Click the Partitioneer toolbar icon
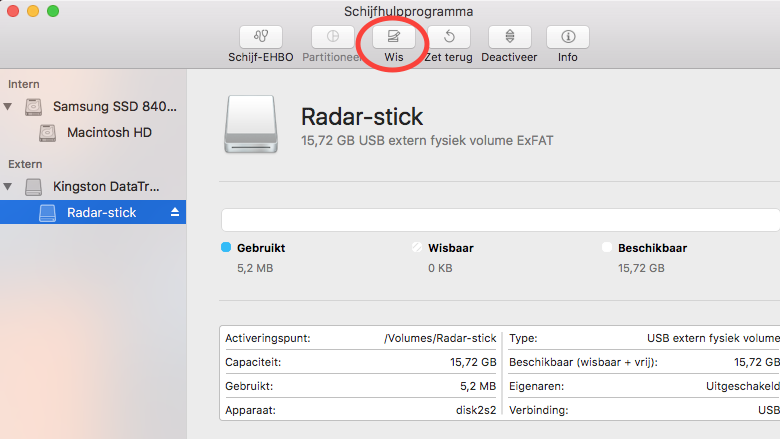 [332, 37]
